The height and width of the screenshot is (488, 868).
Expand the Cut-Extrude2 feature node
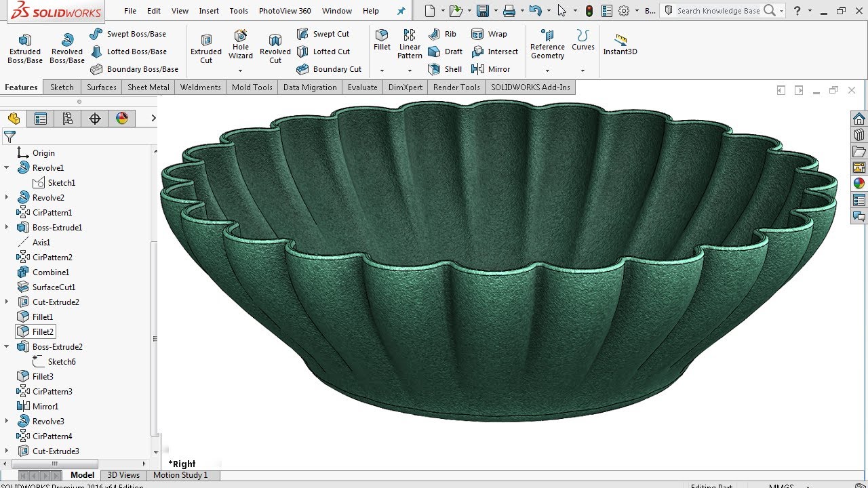(x=7, y=302)
